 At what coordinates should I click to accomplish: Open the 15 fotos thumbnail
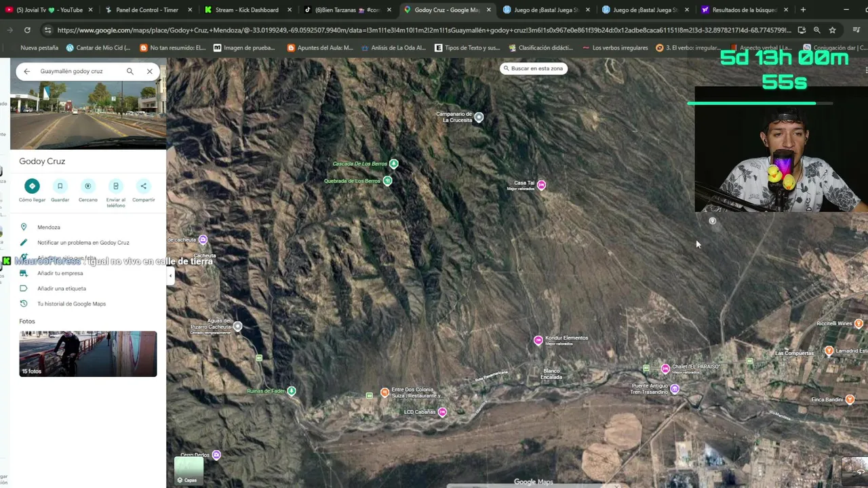click(88, 354)
